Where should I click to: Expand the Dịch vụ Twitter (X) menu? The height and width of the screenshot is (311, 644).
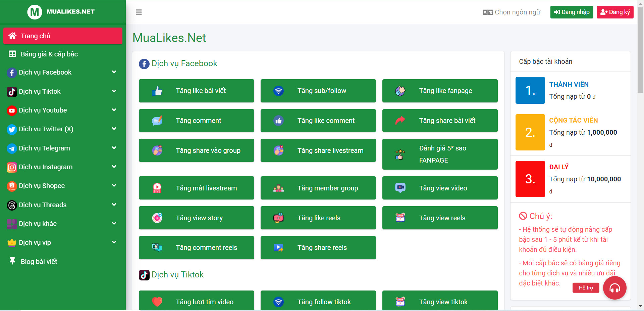46,129
